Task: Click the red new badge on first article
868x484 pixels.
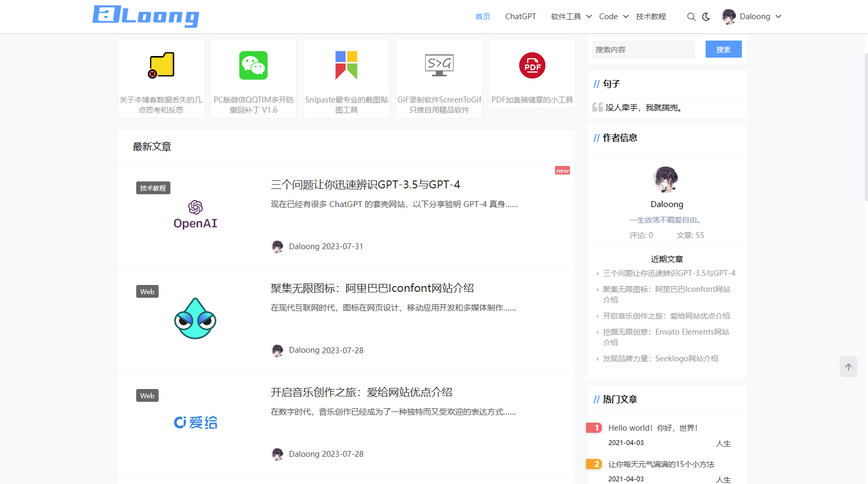Action: (562, 171)
